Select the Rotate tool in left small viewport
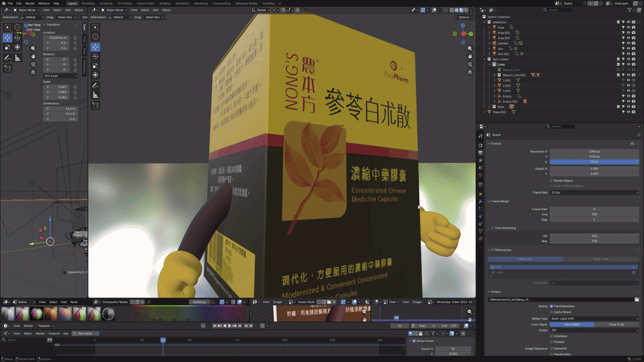This screenshot has width=644, height=362. click(x=17, y=38)
